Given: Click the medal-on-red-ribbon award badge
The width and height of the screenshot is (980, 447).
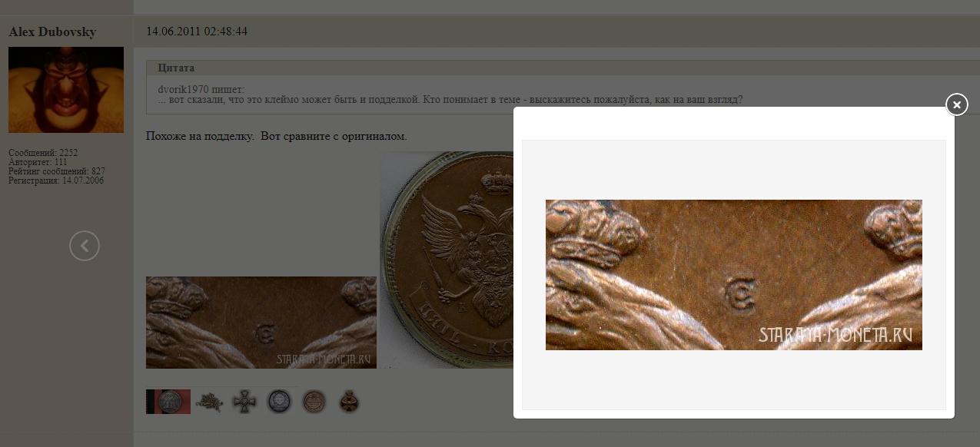Looking at the screenshot, I should tap(168, 402).
